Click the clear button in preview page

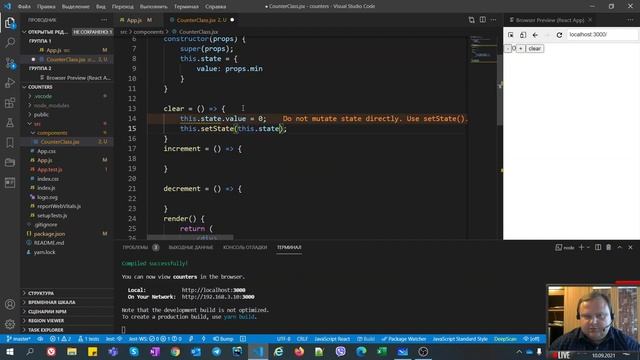[x=534, y=49]
